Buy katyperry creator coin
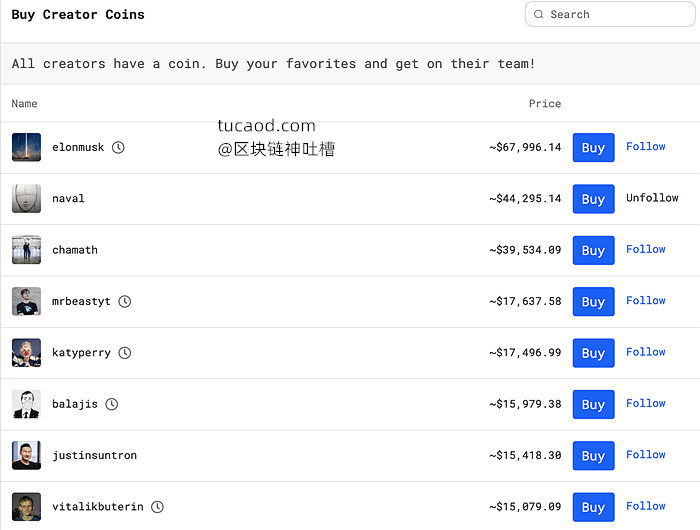Viewport: 700px width, 530px height. [x=593, y=353]
